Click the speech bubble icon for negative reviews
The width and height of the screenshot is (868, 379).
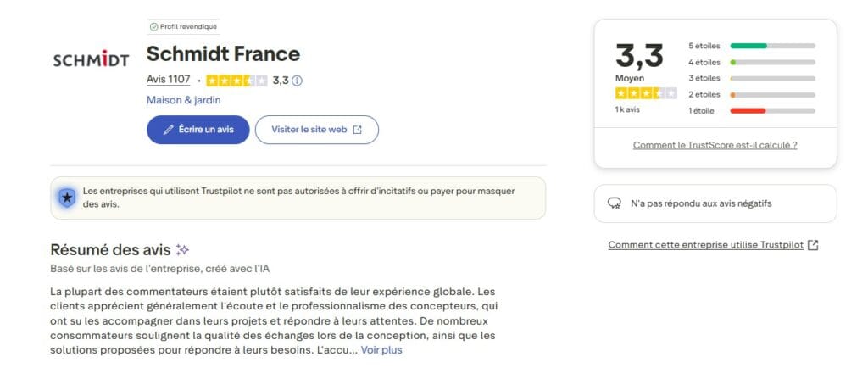pyautogui.click(x=615, y=203)
